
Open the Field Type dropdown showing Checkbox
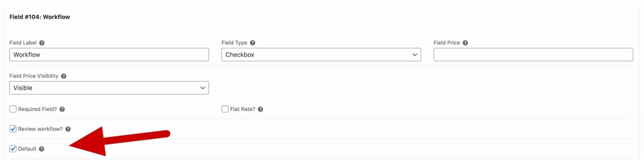tap(321, 55)
